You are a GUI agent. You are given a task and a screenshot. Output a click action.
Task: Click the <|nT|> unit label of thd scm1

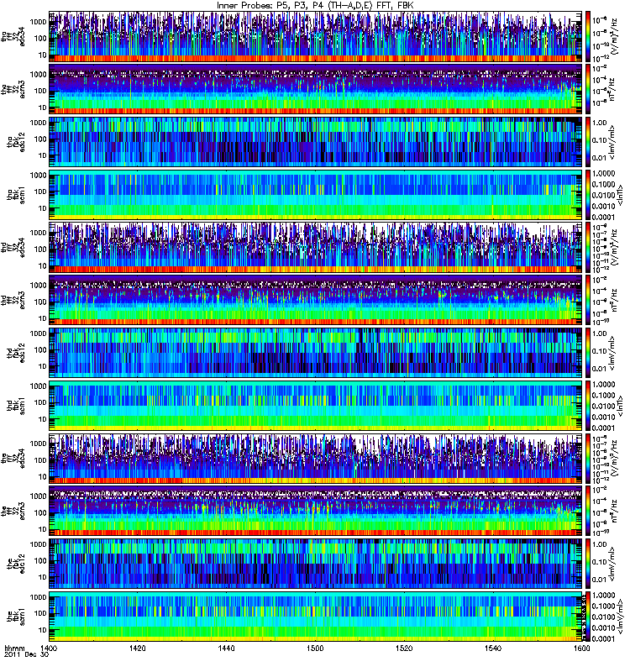pos(620,406)
